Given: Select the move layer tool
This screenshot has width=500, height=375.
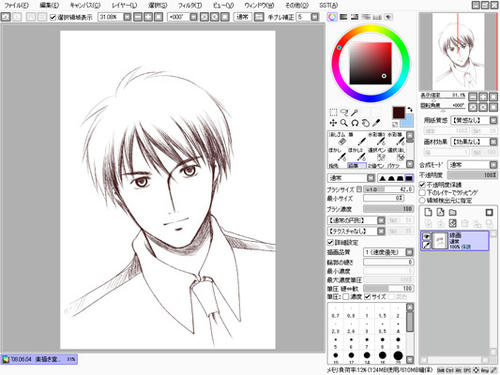Looking at the screenshot, I should (333, 123).
